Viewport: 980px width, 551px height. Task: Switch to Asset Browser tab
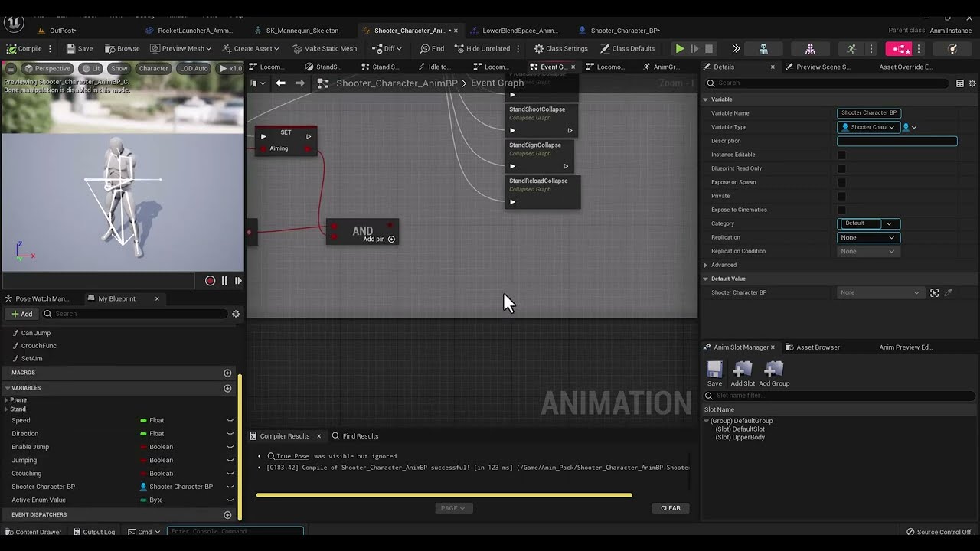(x=818, y=347)
